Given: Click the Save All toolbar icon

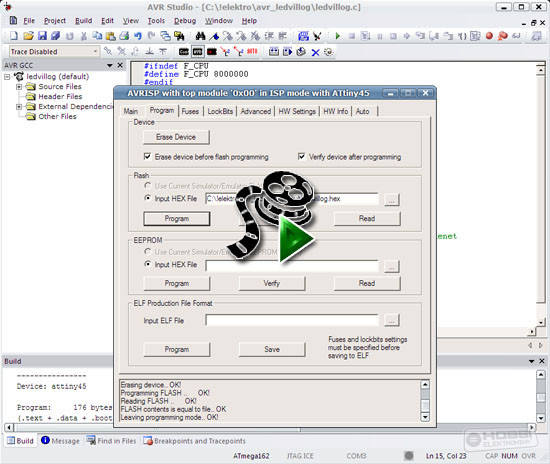Looking at the screenshot, I should pyautogui.click(x=55, y=35).
